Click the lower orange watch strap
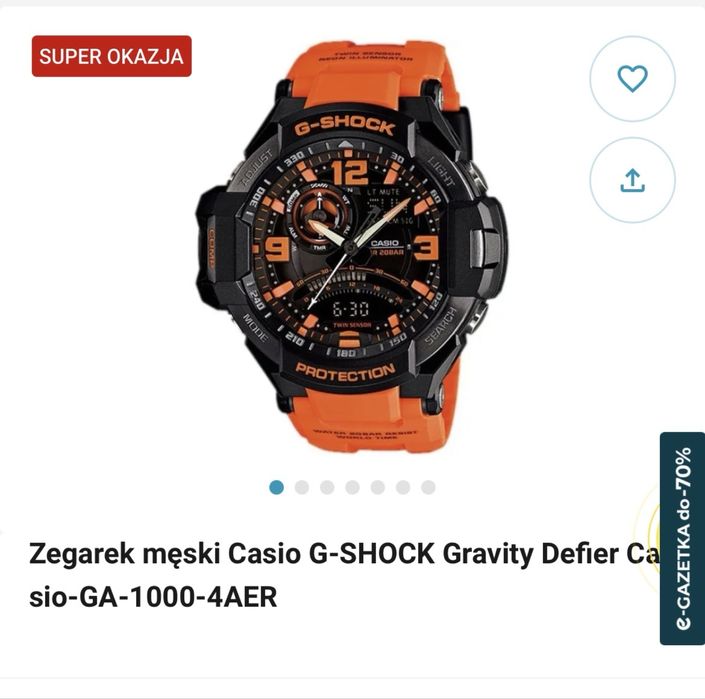Image resolution: width=705 pixels, height=699 pixels. pyautogui.click(x=364, y=418)
